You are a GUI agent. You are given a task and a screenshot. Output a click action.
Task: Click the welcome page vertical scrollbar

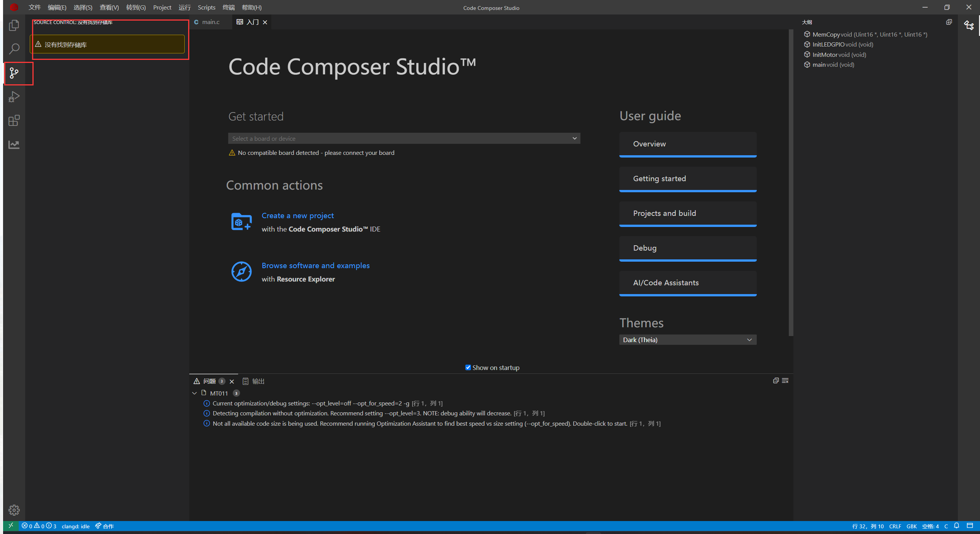point(791,183)
